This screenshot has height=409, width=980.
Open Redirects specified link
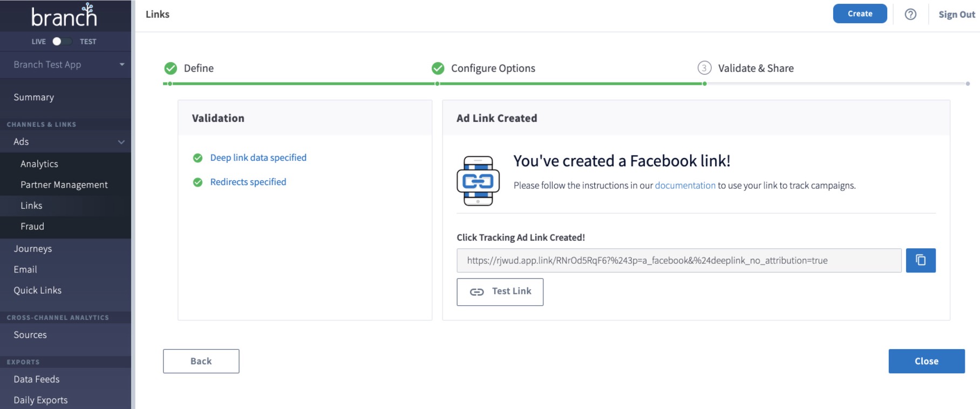(x=248, y=182)
